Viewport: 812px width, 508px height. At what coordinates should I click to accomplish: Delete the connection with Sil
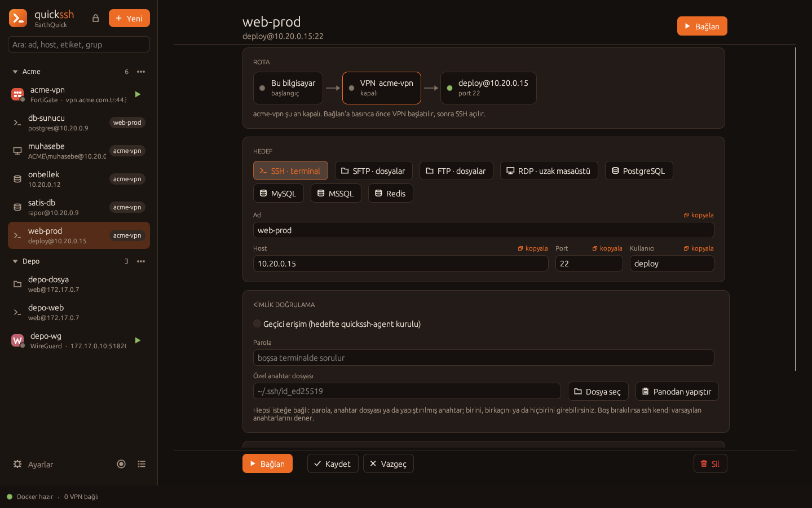pos(710,463)
